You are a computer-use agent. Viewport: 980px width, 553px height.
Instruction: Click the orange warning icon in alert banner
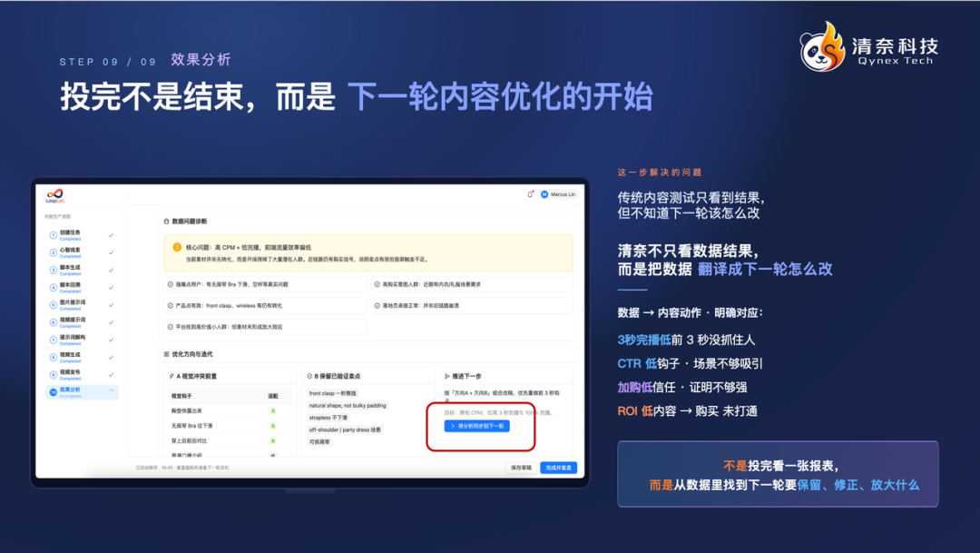coord(177,247)
